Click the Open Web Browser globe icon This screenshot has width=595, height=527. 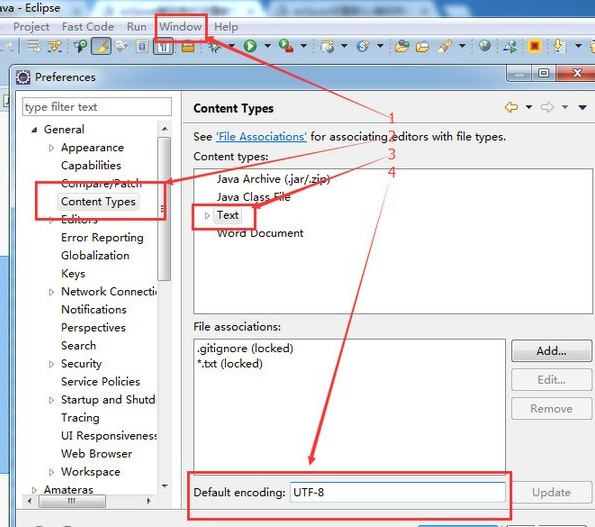(485, 46)
